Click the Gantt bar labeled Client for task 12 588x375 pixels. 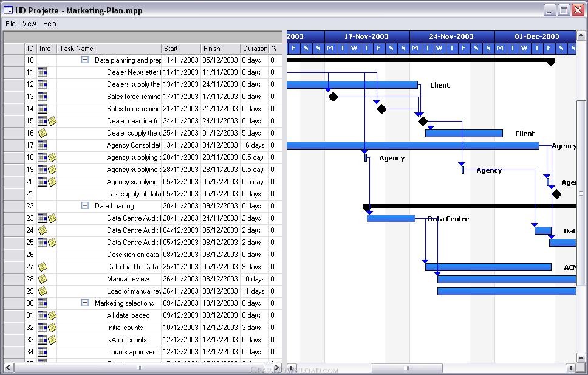pos(352,85)
